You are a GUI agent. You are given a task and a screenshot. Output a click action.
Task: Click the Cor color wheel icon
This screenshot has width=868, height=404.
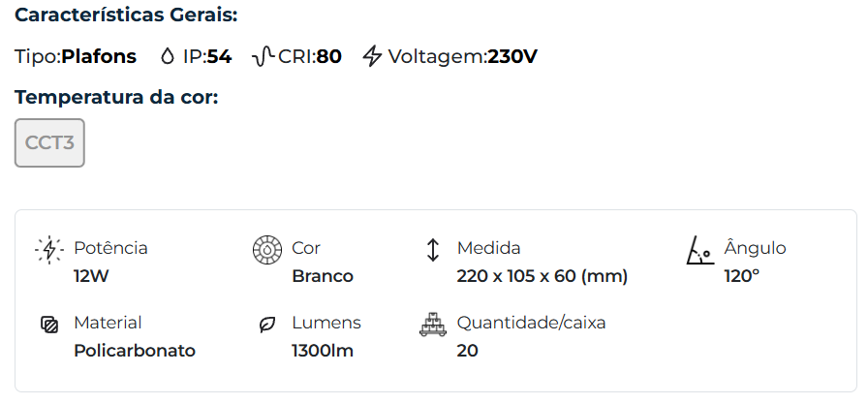(x=265, y=249)
